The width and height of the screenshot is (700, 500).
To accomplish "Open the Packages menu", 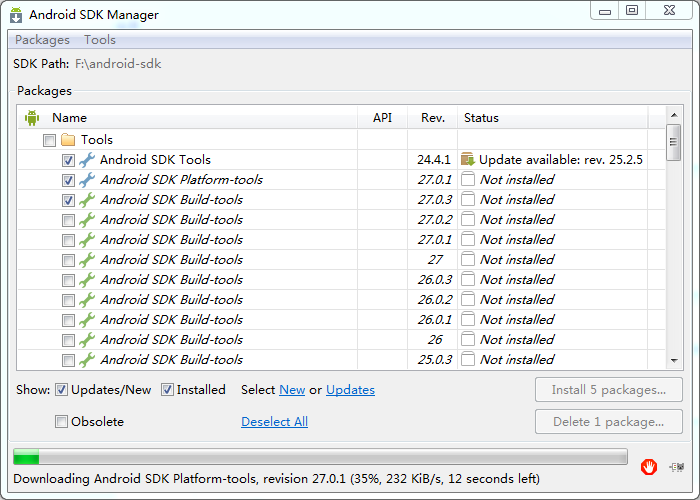I will click(42, 40).
